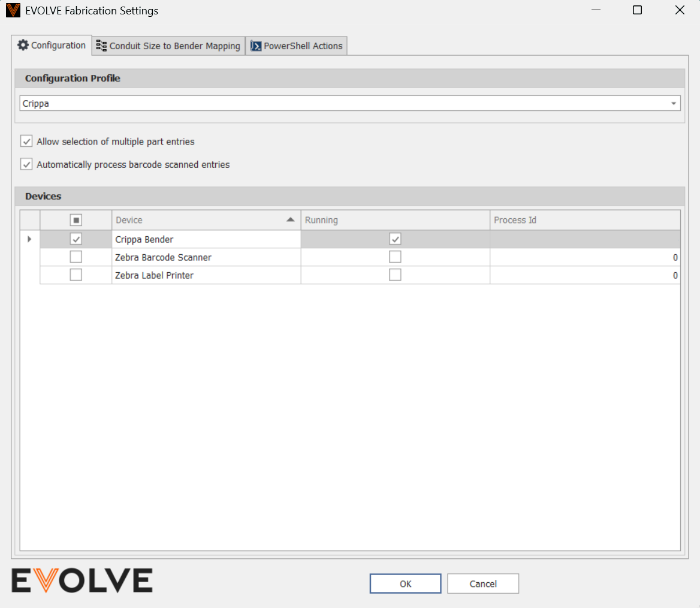Toggle Automatically process barcode scanned entries
700x608 pixels.
[26, 164]
